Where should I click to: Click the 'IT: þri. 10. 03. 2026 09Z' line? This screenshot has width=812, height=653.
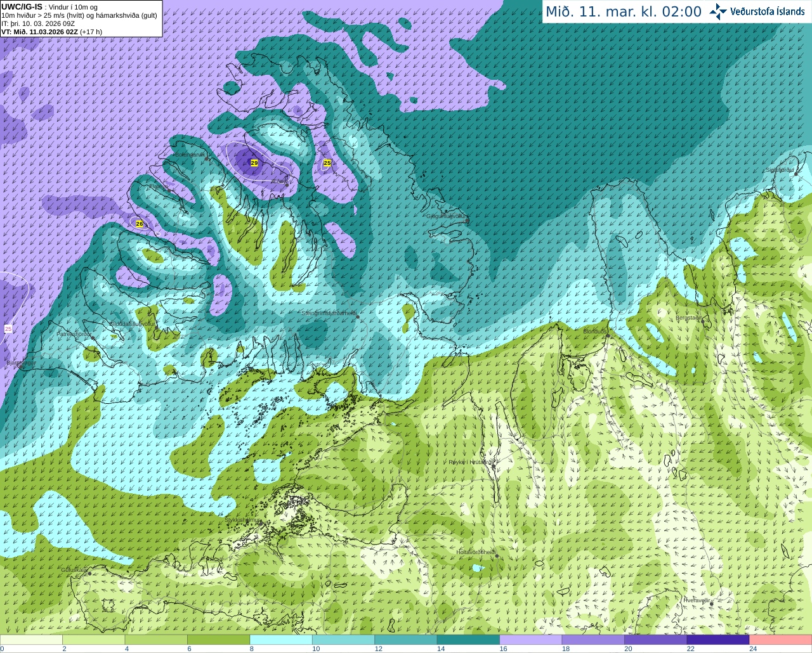[x=38, y=23]
